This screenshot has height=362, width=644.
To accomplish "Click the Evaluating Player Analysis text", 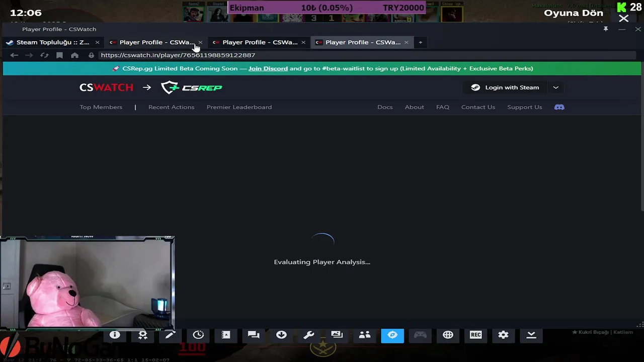I will [x=322, y=262].
